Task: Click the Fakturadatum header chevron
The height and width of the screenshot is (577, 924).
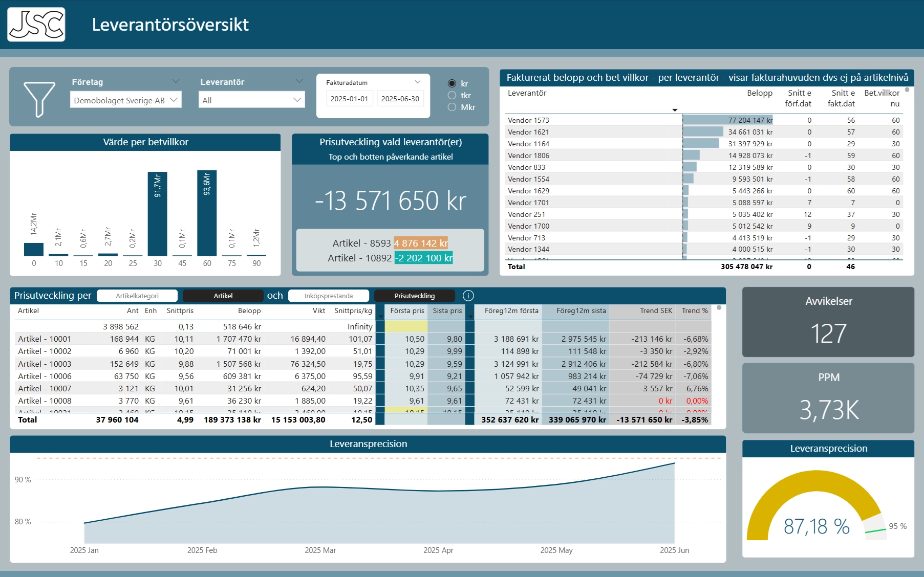Action: click(x=417, y=82)
